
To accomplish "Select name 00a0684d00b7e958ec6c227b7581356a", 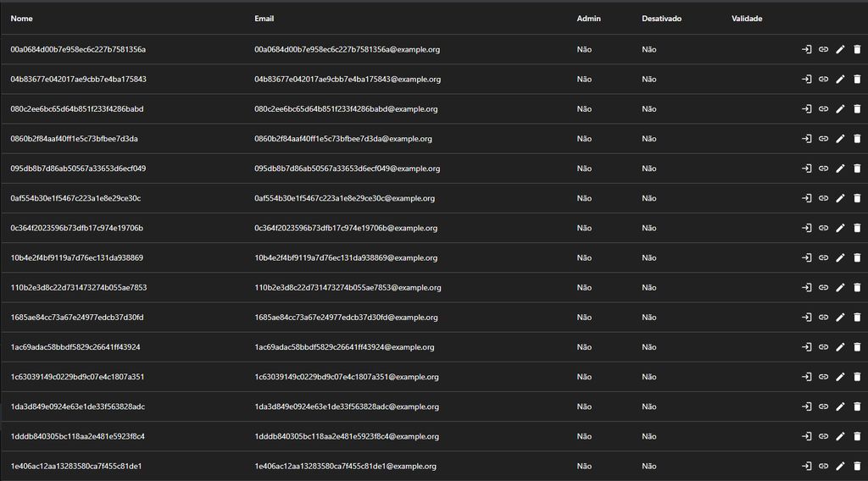I will [78, 49].
